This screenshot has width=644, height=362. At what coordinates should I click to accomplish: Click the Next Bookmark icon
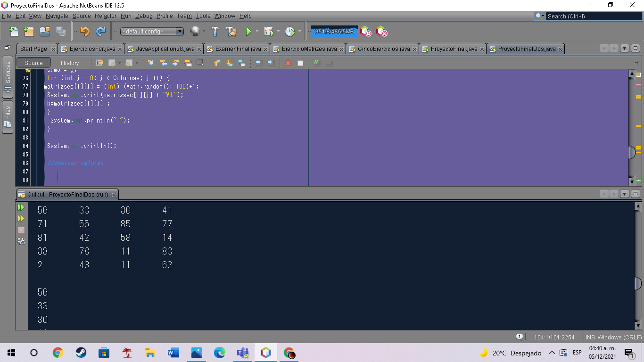[229, 63]
